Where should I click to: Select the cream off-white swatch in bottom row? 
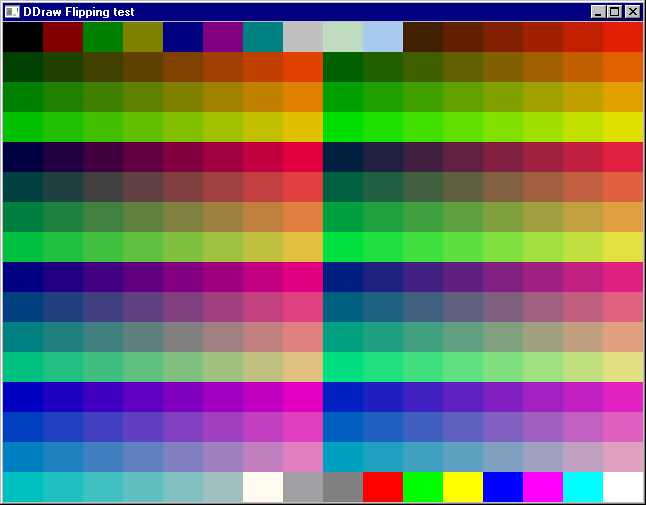pos(262,487)
